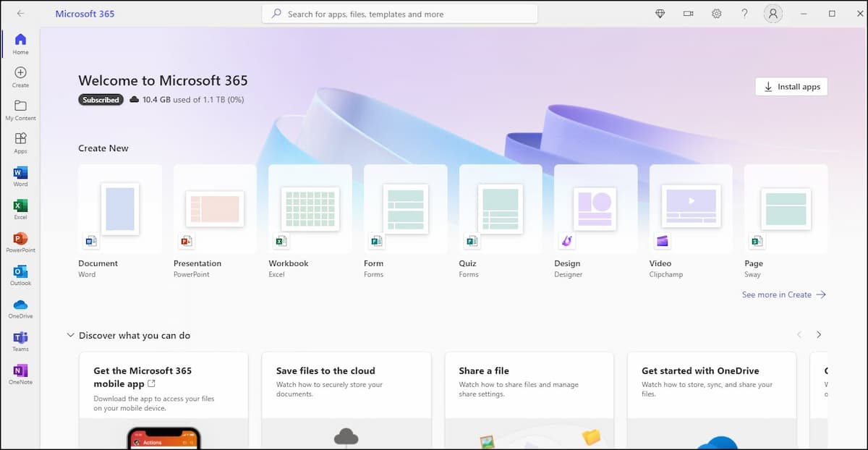Follow the See more in Create link
This screenshot has width=868, height=450.
[x=783, y=294]
